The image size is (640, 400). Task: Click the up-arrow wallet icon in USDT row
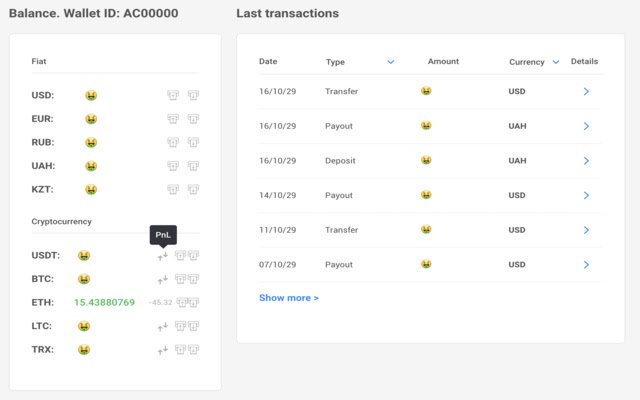[180, 256]
